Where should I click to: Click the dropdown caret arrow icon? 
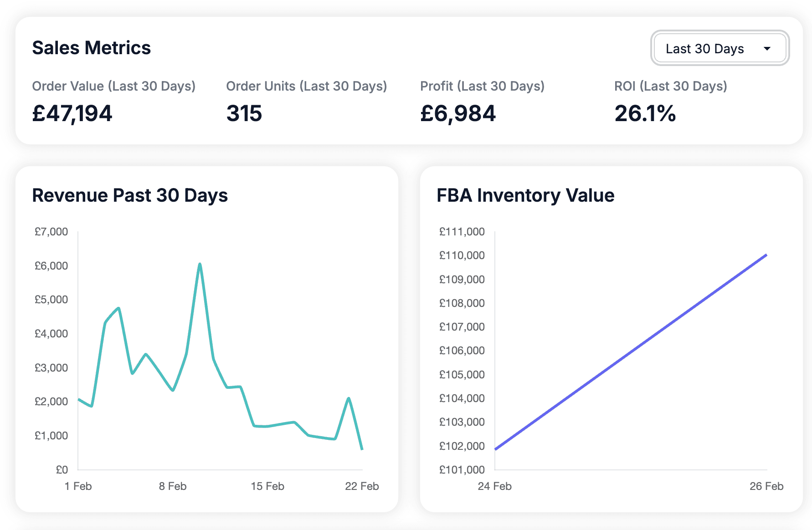pos(767,49)
